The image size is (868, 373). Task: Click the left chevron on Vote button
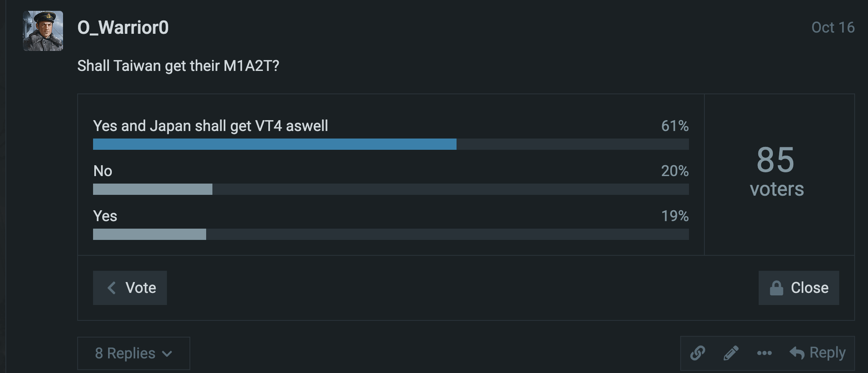point(111,288)
